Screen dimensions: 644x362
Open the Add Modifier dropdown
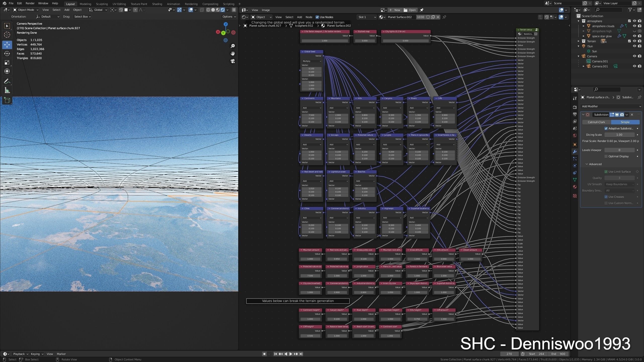[x=611, y=106]
